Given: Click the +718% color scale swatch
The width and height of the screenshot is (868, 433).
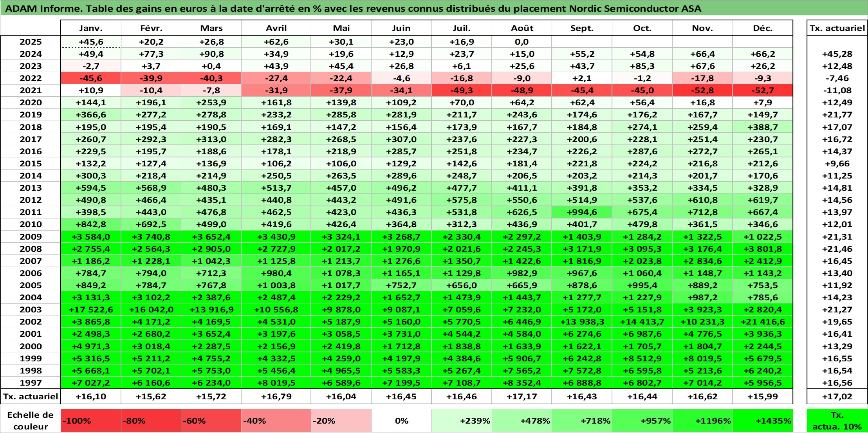Looking at the screenshot, I should pos(582,421).
